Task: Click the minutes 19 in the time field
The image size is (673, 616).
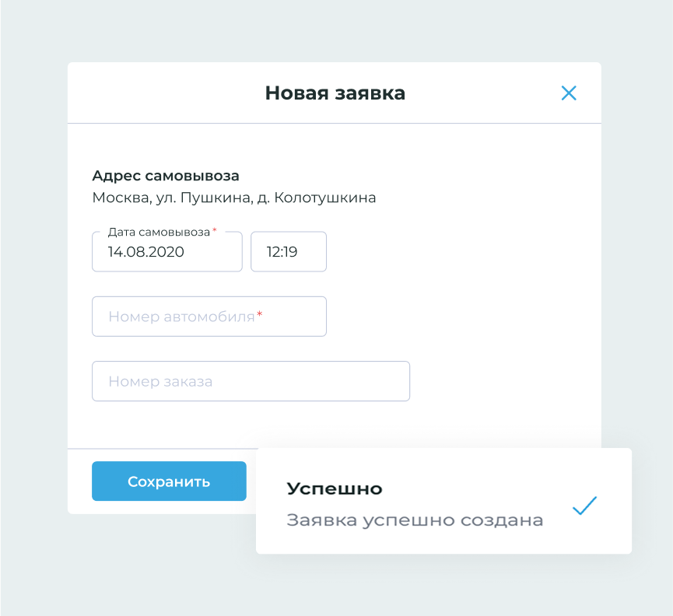Action: (x=290, y=252)
